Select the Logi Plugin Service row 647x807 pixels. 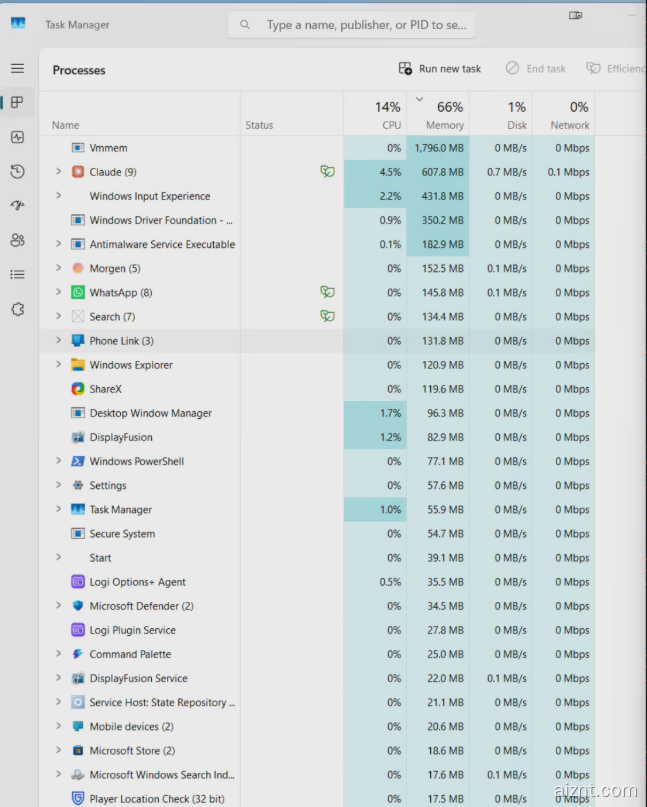(x=317, y=630)
